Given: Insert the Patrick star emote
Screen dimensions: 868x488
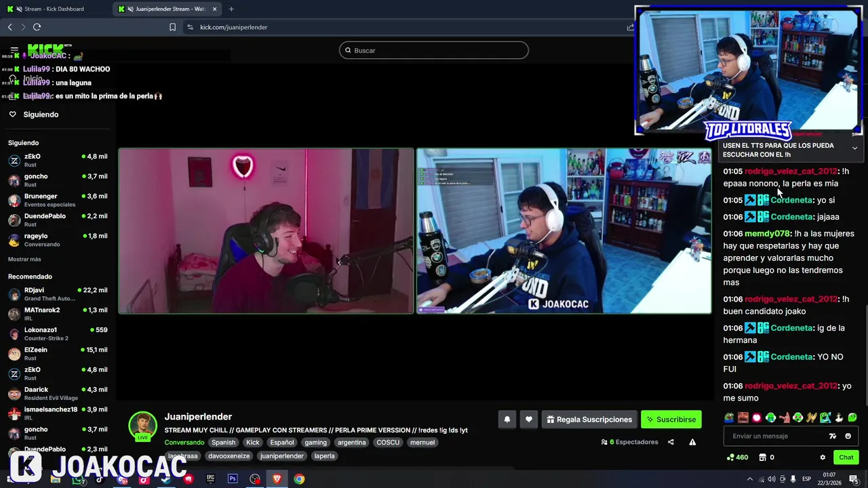Looking at the screenshot, I should pyautogui.click(x=785, y=418).
